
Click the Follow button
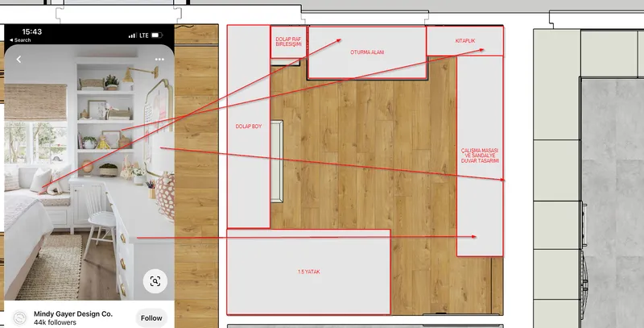pos(151,318)
